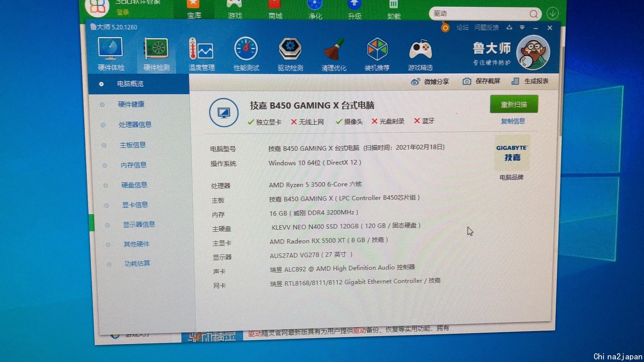Click the GIGABYTE 技嘉 brand logo
Viewport: 644px width, 362px height.
tap(512, 153)
